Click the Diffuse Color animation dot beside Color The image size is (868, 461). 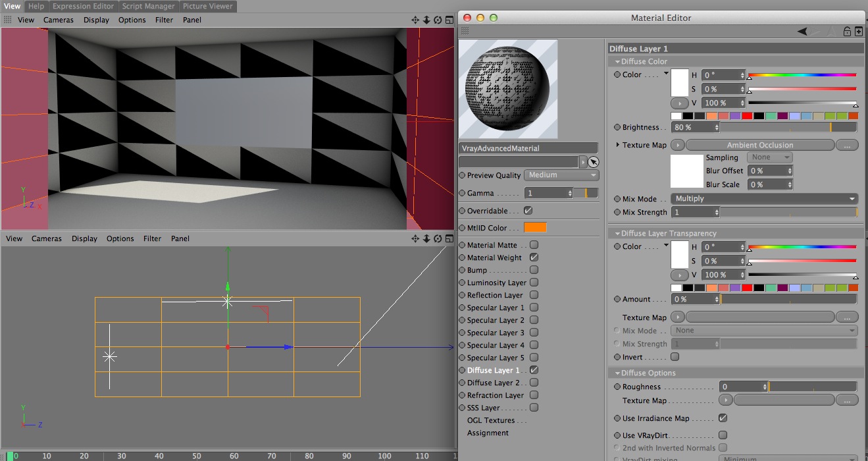(x=617, y=74)
